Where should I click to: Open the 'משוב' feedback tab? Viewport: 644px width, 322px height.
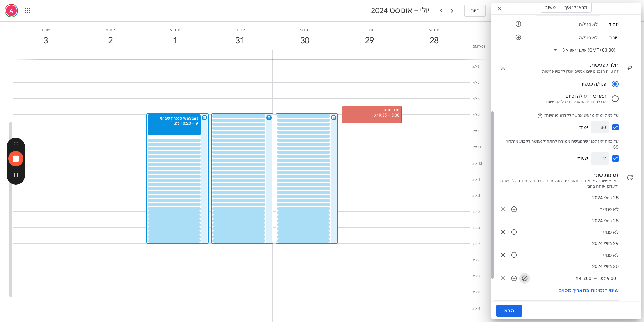click(x=550, y=7)
